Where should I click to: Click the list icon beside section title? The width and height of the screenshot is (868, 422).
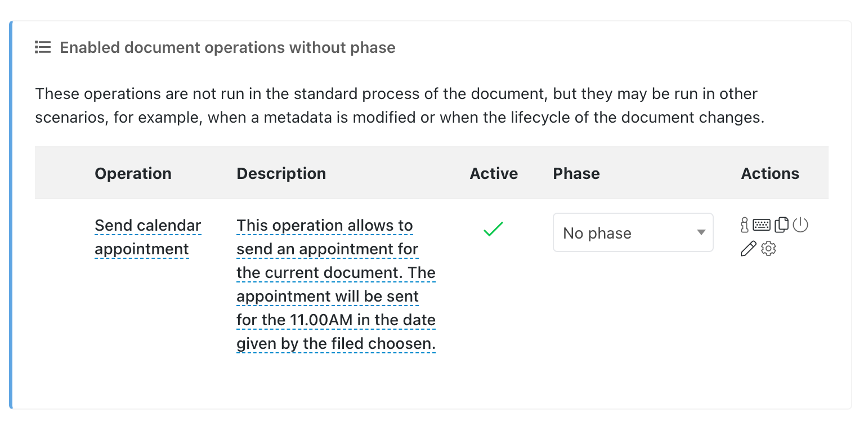[x=43, y=47]
